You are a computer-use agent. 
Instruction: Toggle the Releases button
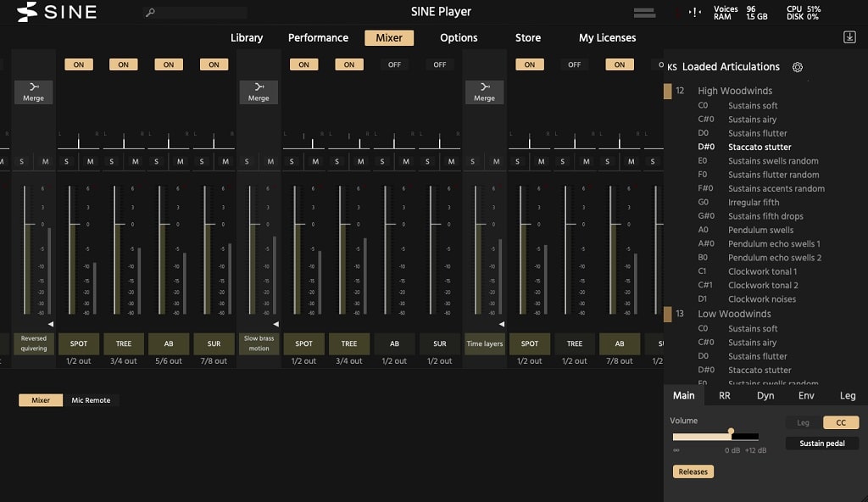pyautogui.click(x=693, y=471)
